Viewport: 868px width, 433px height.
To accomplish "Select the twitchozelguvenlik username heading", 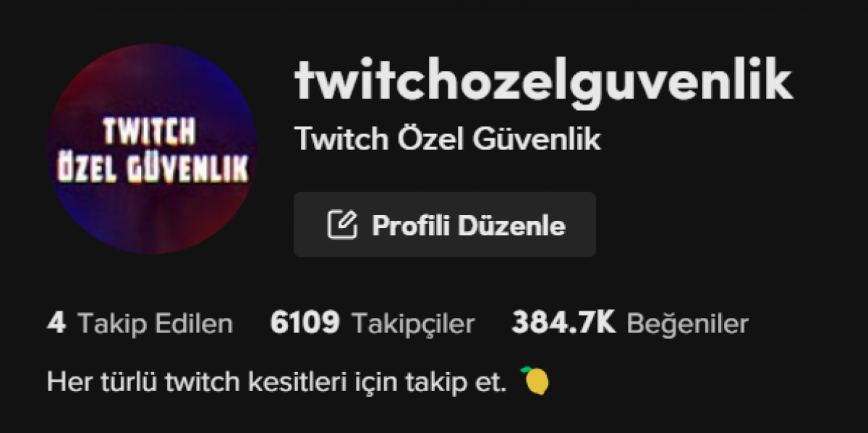I will pyautogui.click(x=544, y=82).
